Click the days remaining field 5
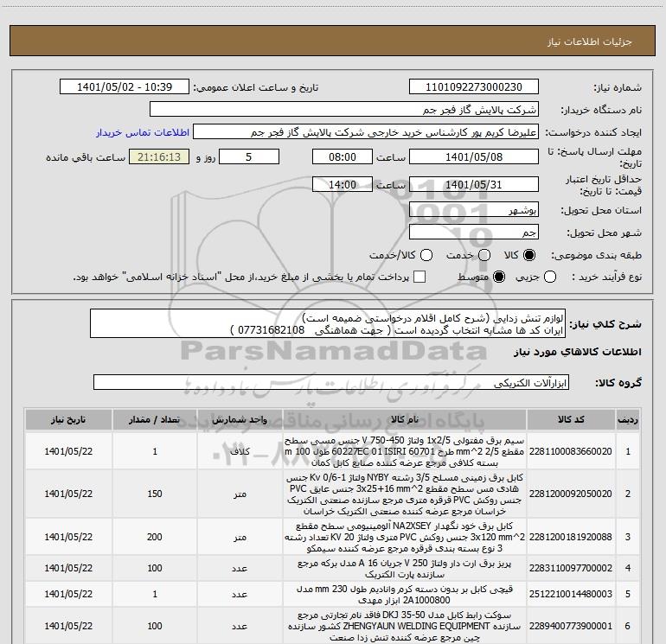This screenshot has height=644, width=666. click(249, 156)
